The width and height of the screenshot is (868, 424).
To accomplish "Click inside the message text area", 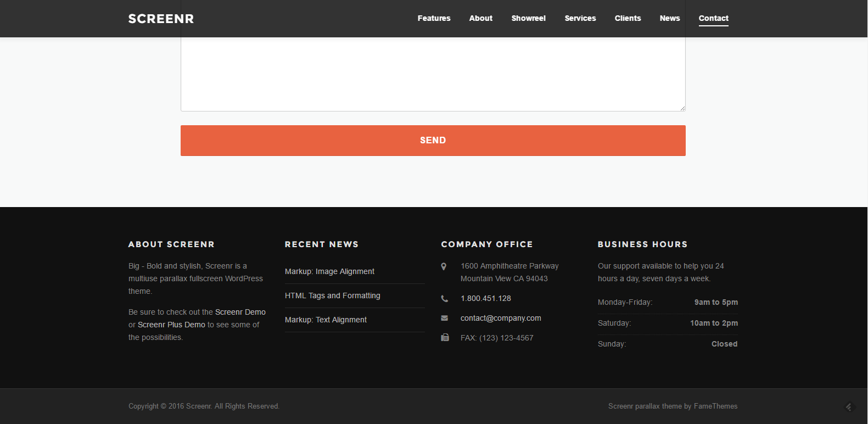I will point(433,74).
